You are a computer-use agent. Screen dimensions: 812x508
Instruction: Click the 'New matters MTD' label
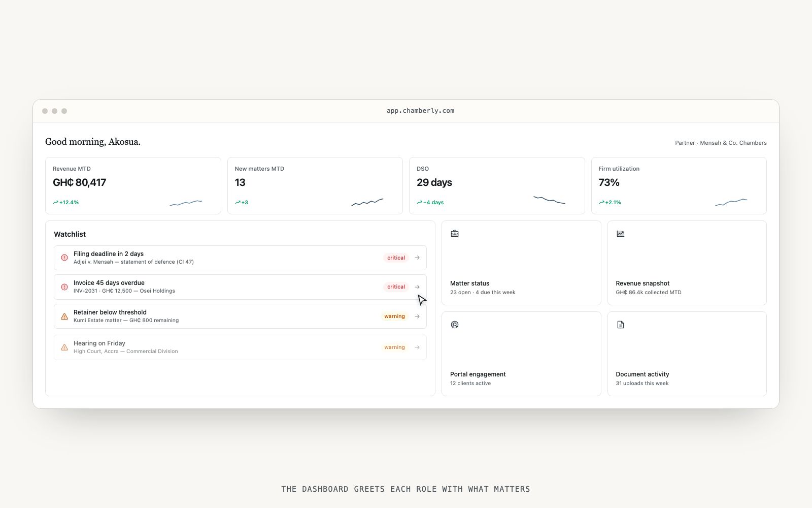pyautogui.click(x=259, y=169)
